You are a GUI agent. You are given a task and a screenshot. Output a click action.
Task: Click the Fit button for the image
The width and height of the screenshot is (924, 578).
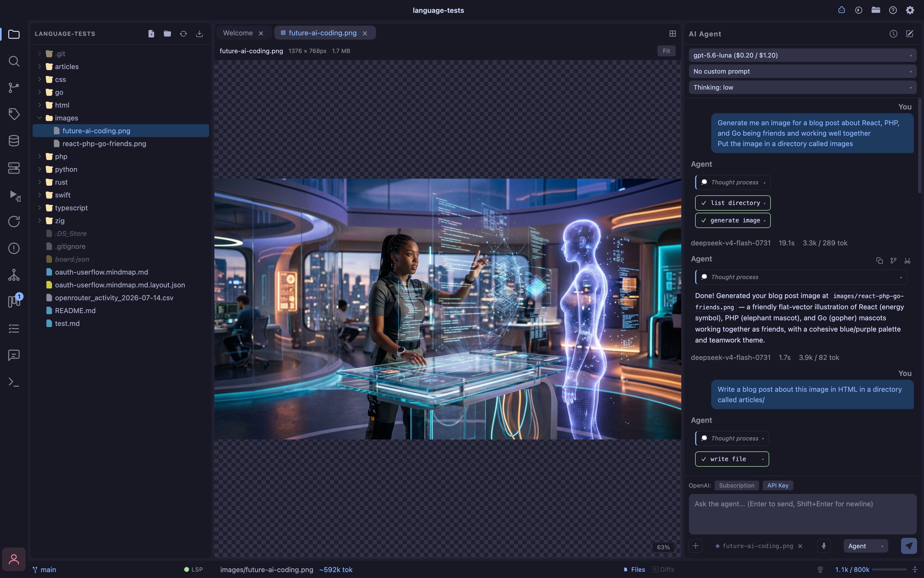(666, 51)
